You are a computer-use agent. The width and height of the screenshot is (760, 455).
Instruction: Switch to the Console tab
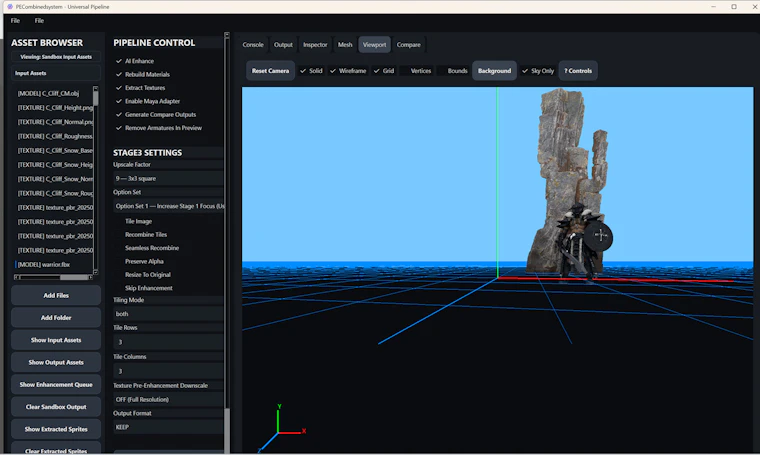[x=253, y=45]
